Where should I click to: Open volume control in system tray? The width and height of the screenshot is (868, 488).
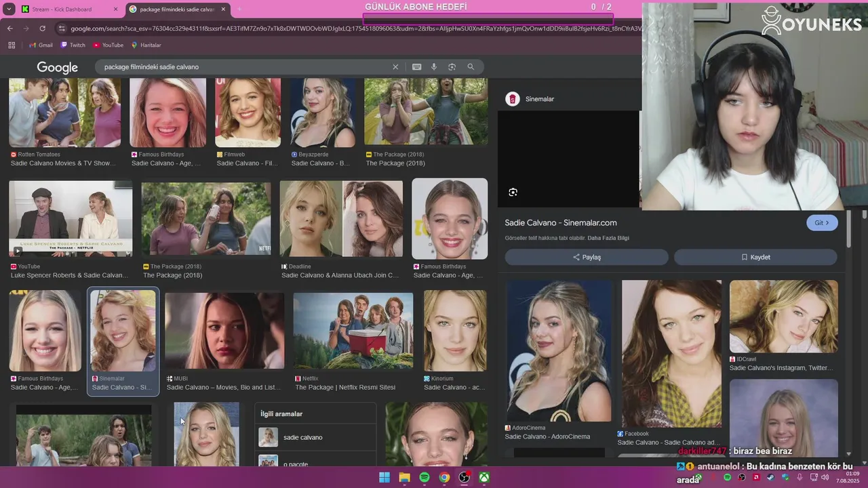pyautogui.click(x=825, y=478)
